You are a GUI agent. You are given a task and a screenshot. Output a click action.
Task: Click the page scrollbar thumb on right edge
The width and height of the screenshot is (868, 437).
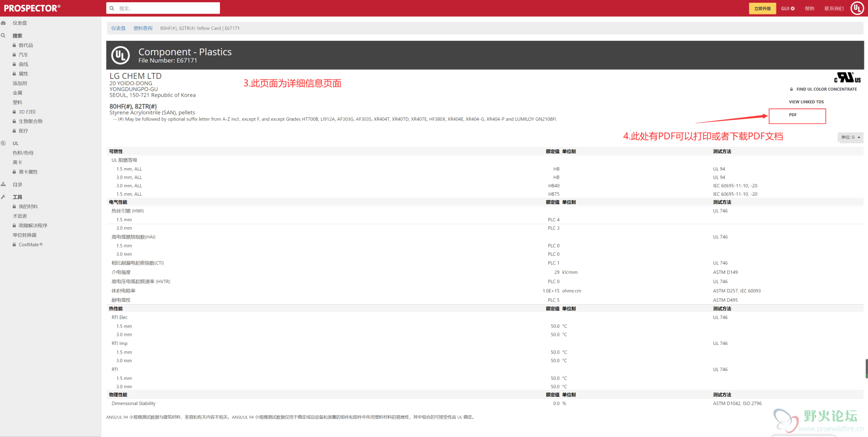867,369
